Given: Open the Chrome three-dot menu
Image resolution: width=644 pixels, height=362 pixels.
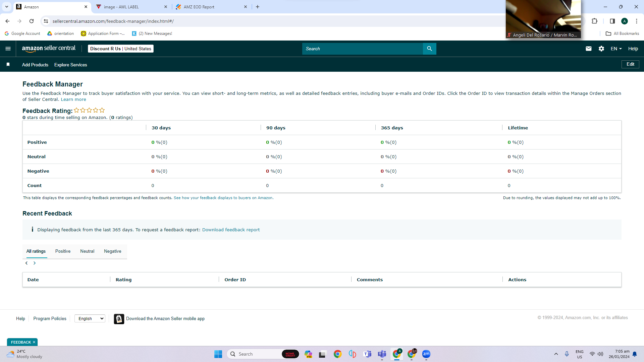Looking at the screenshot, I should click(x=637, y=21).
